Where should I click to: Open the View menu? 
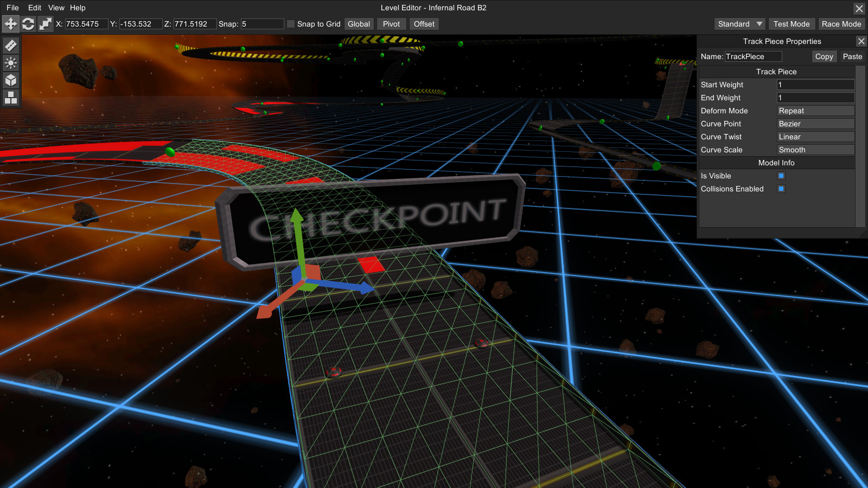(56, 8)
